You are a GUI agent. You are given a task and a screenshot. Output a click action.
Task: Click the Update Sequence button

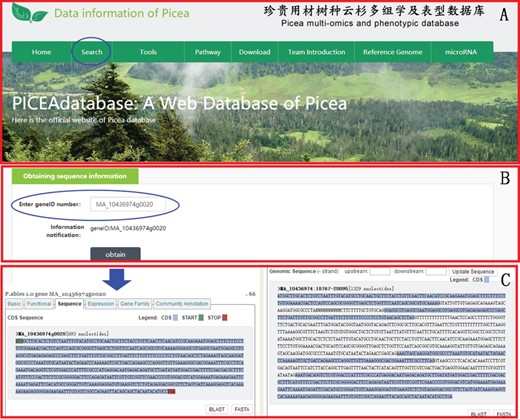pyautogui.click(x=473, y=271)
